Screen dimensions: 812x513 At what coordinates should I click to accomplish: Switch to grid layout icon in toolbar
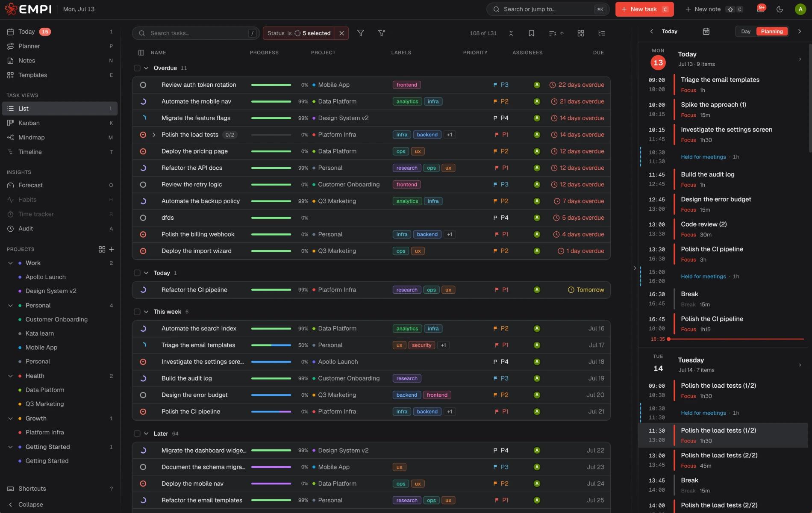tap(581, 33)
